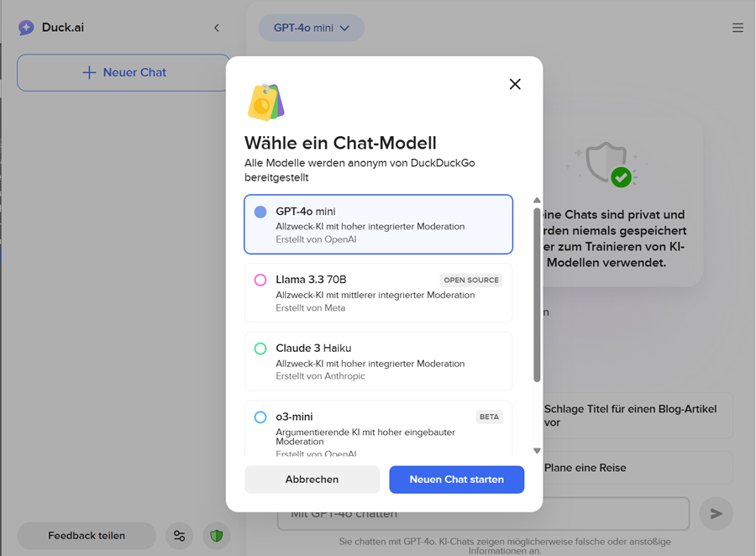Click the 'Wähle ein Chat-Modell' heading
756x556 pixels.
coord(340,144)
